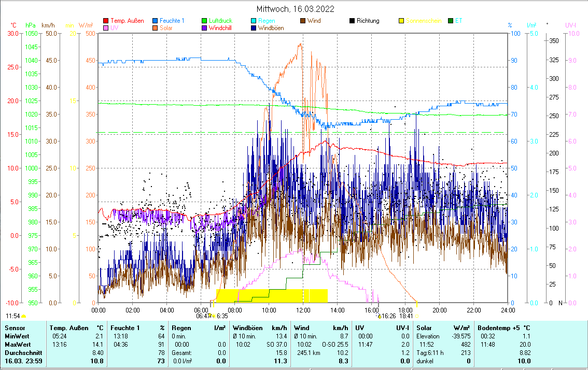Click the blue Feuchte 1 legend swatch
The height and width of the screenshot is (370, 588).
click(155, 21)
